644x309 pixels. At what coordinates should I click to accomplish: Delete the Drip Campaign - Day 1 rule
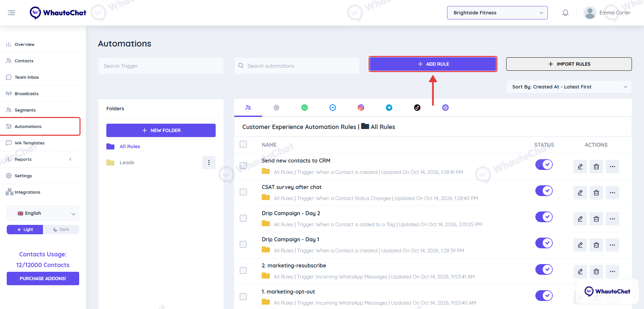coord(596,245)
